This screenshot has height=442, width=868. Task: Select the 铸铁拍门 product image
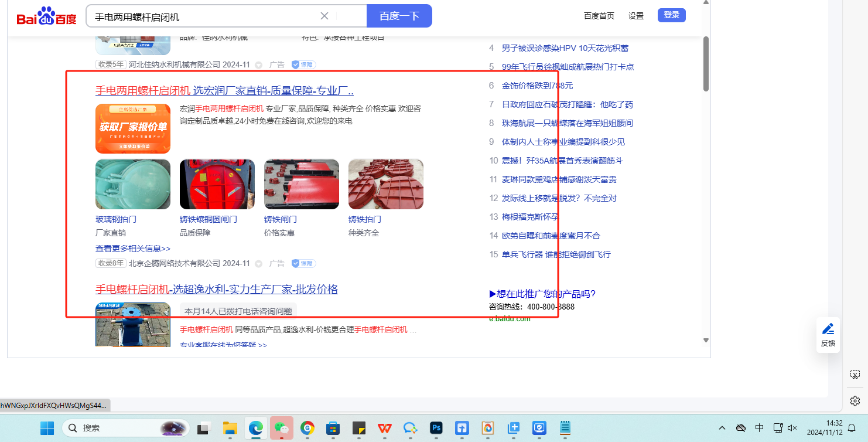point(386,185)
